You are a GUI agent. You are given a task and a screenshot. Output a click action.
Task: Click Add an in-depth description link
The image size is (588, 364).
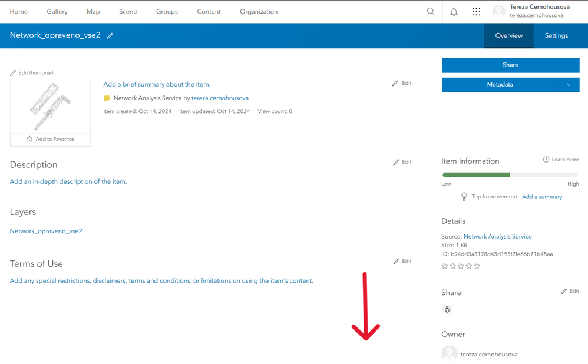[x=68, y=181]
